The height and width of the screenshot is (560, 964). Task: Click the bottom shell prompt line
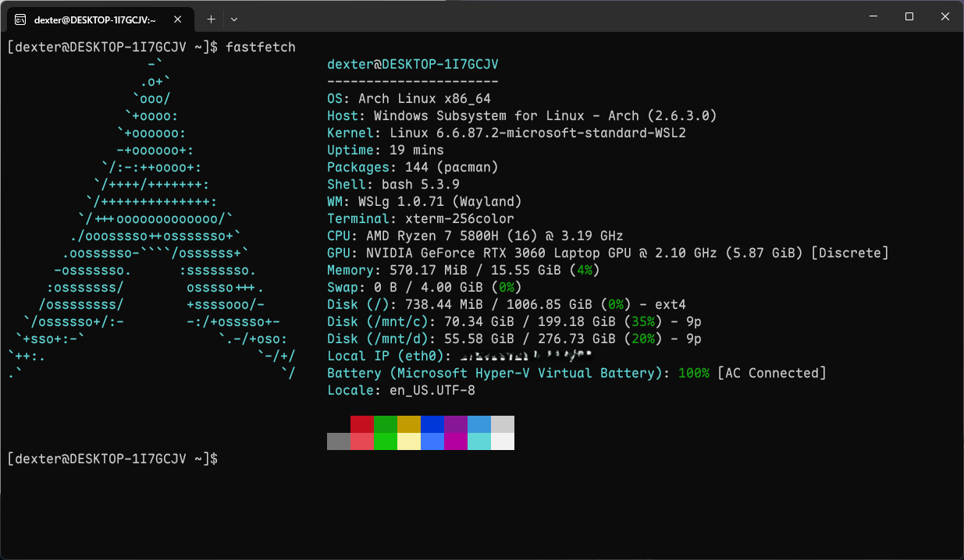[x=112, y=459]
